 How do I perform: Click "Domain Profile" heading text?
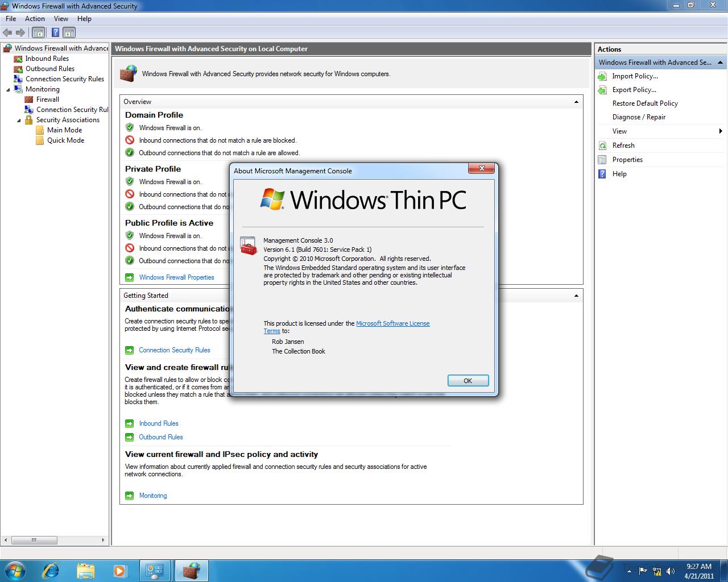coord(154,115)
